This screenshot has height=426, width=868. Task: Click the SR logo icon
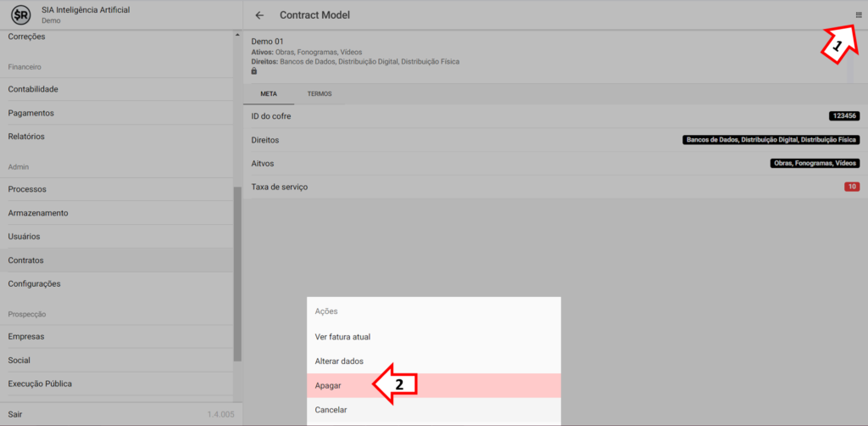click(20, 14)
